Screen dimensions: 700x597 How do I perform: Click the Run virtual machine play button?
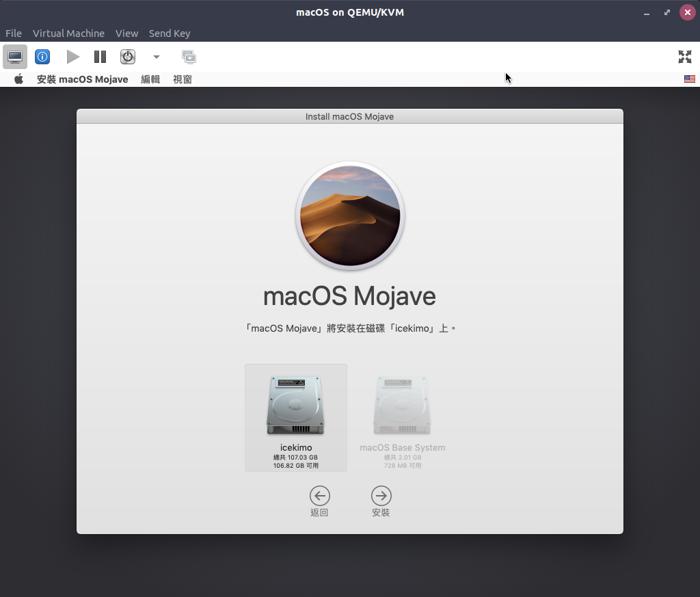72,57
